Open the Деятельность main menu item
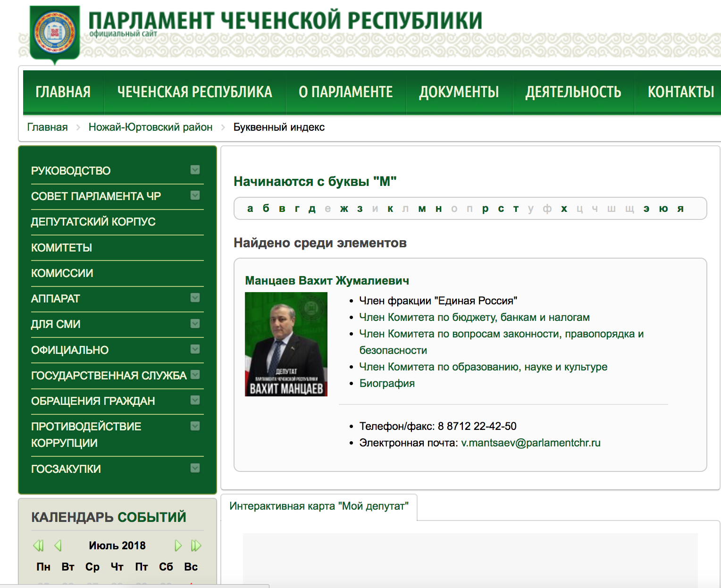Screen dimensions: 721x588 pos(573,92)
